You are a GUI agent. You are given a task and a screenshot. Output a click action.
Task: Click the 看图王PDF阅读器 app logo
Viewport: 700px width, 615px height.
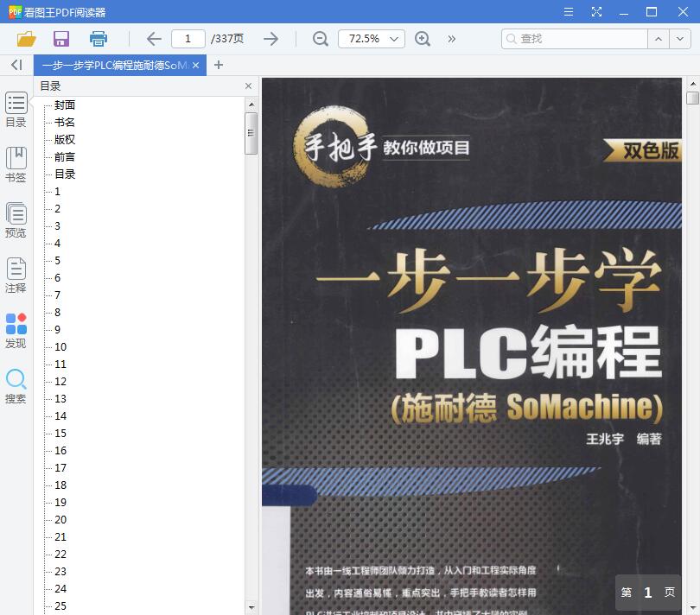(x=15, y=12)
